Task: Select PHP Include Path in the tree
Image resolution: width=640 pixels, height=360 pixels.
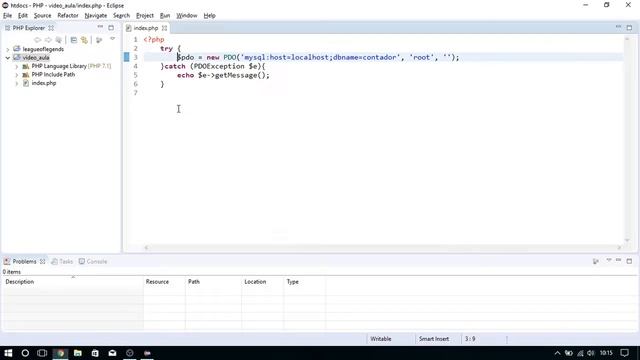Action: pyautogui.click(x=53, y=75)
